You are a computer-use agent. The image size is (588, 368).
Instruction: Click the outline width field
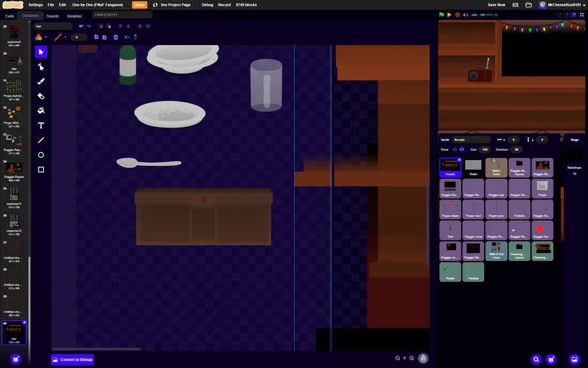(x=79, y=37)
